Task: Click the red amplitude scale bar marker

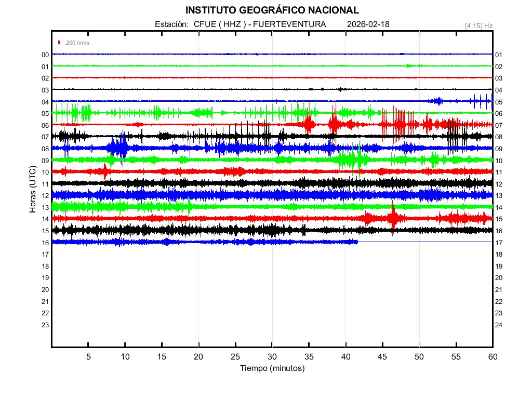Action: click(60, 43)
